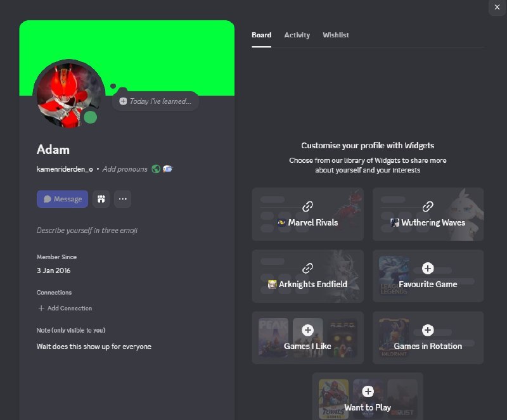
Task: Click the Marvel Rivals game icon
Action: (281, 222)
